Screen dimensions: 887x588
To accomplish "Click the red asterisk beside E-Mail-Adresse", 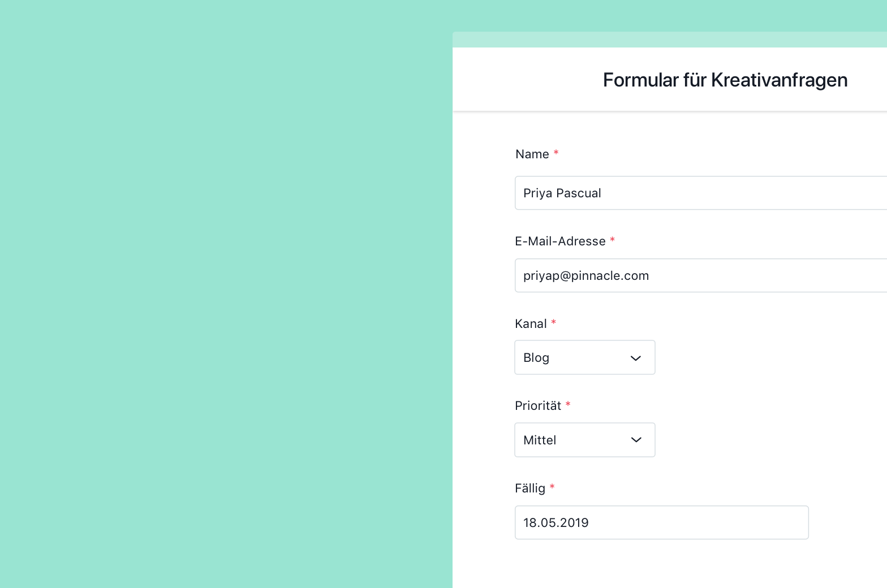I will click(x=612, y=240).
